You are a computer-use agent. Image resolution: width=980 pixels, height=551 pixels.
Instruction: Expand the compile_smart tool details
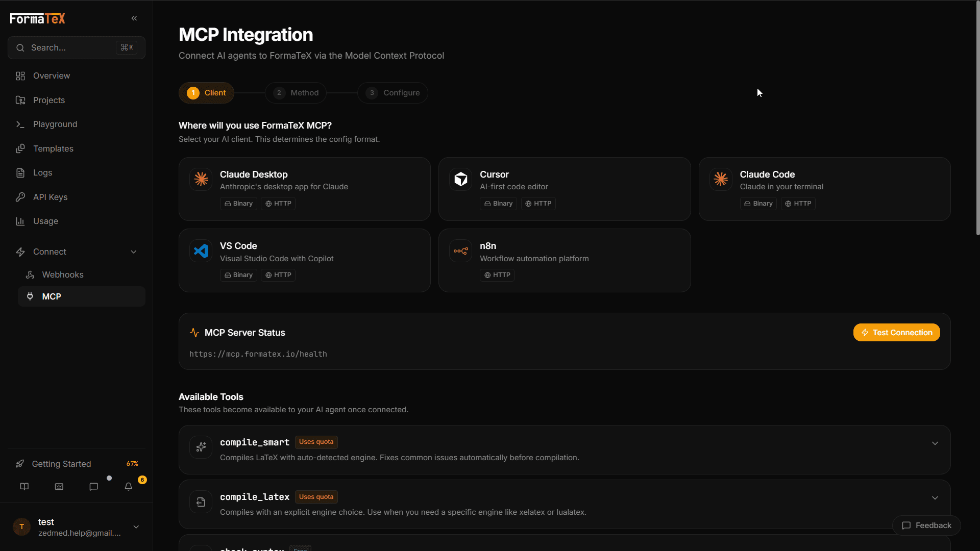point(935,443)
